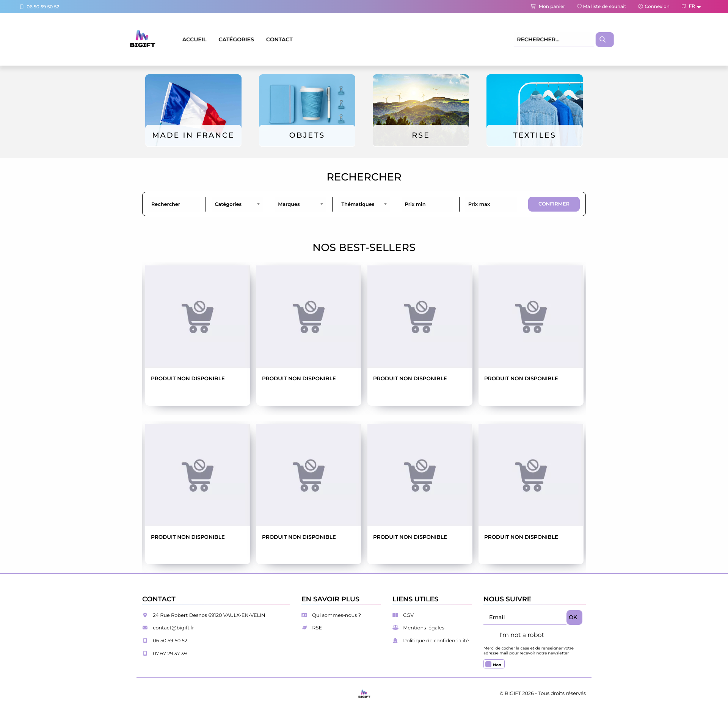This screenshot has height=706, width=728.
Task: Open the TEXTILES category tile
Action: pyautogui.click(x=534, y=110)
